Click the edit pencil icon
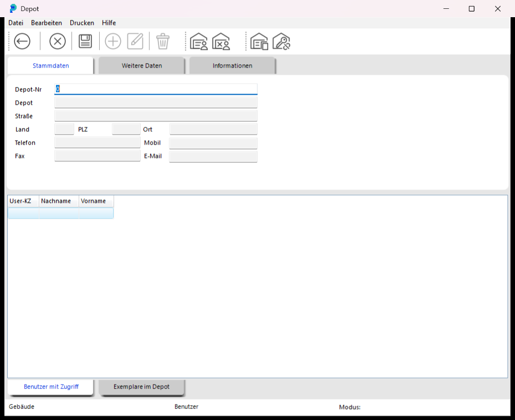515x420 pixels. pyautogui.click(x=135, y=42)
